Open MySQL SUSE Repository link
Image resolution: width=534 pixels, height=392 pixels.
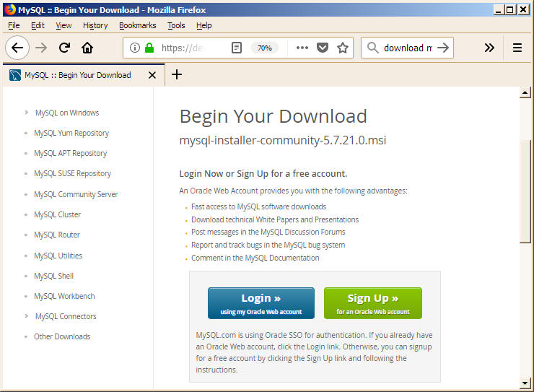72,174
